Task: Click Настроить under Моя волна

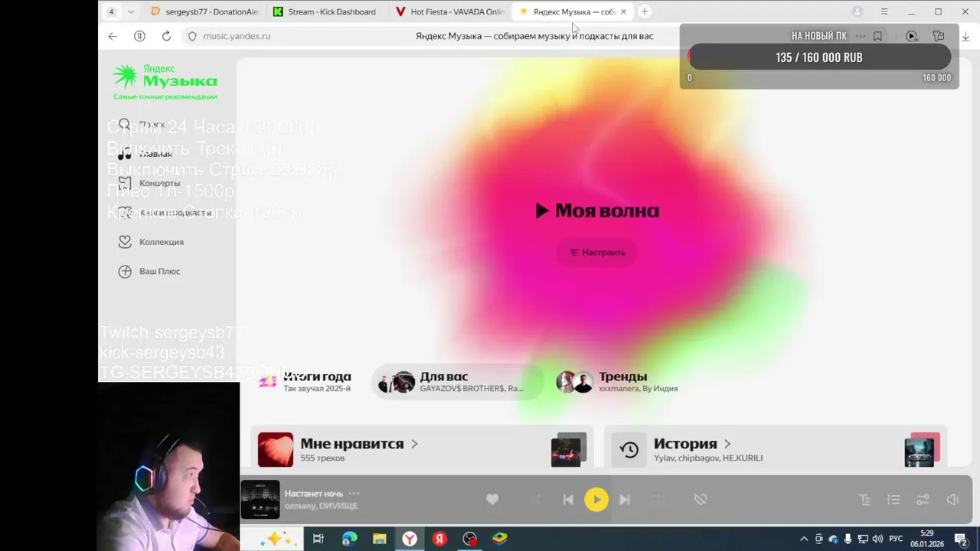Action: click(x=597, y=253)
